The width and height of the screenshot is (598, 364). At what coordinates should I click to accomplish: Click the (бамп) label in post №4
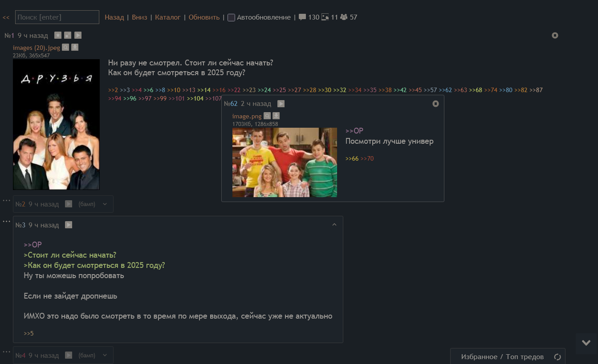click(87, 356)
